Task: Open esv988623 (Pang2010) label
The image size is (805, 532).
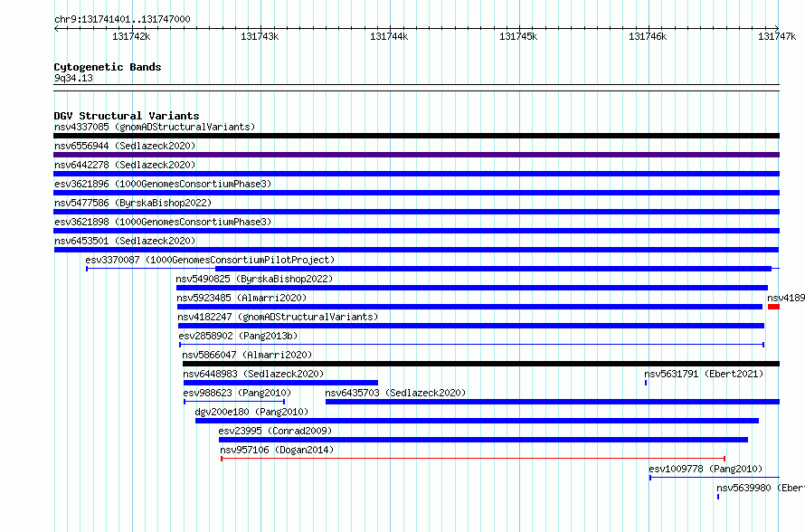Action: (x=237, y=393)
